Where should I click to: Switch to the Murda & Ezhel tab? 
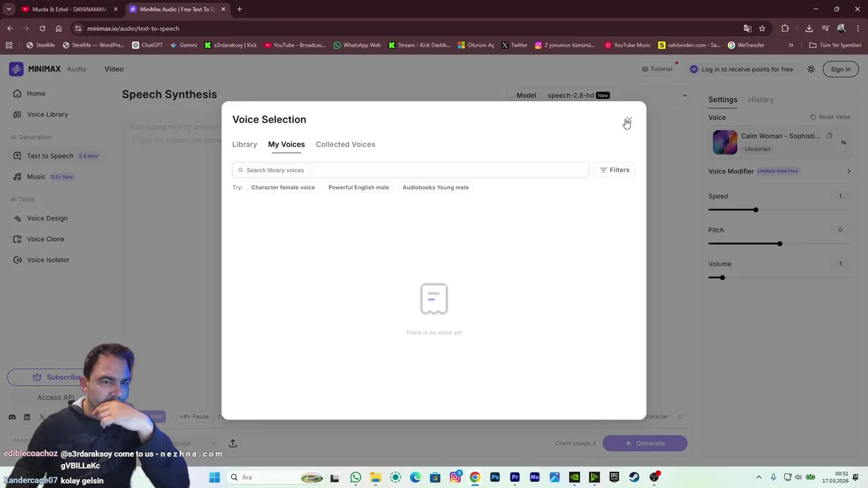click(70, 9)
